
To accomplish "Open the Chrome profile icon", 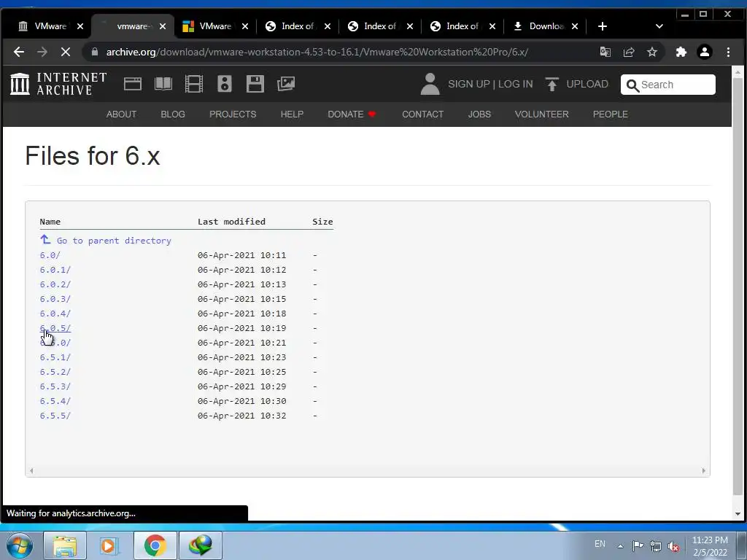I will pyautogui.click(x=705, y=52).
